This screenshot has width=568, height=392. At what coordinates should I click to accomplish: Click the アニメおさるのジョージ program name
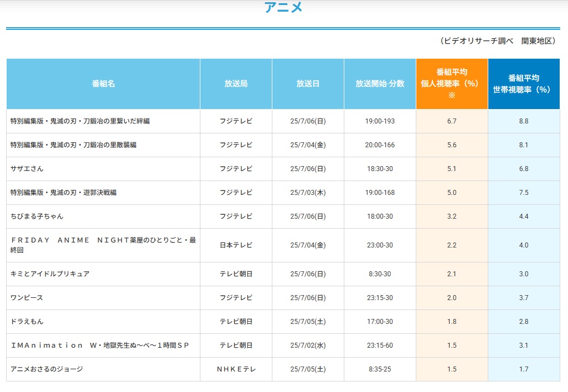(47, 369)
